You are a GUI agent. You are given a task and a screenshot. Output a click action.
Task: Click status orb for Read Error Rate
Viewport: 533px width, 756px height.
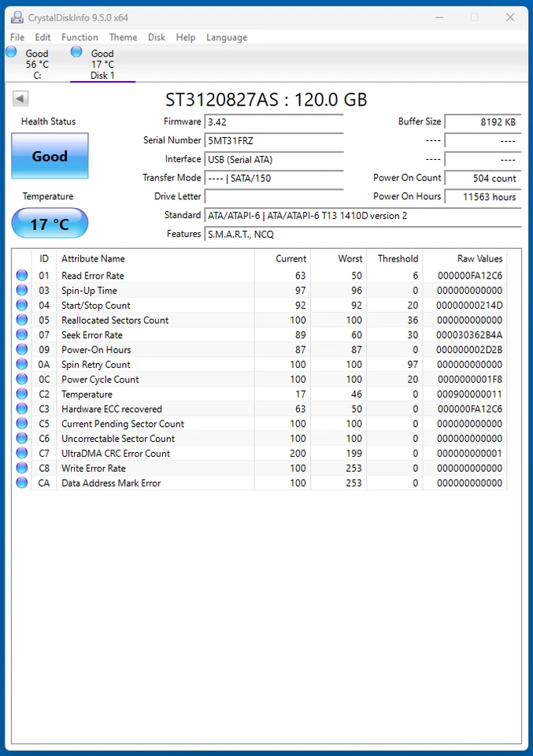point(22,276)
